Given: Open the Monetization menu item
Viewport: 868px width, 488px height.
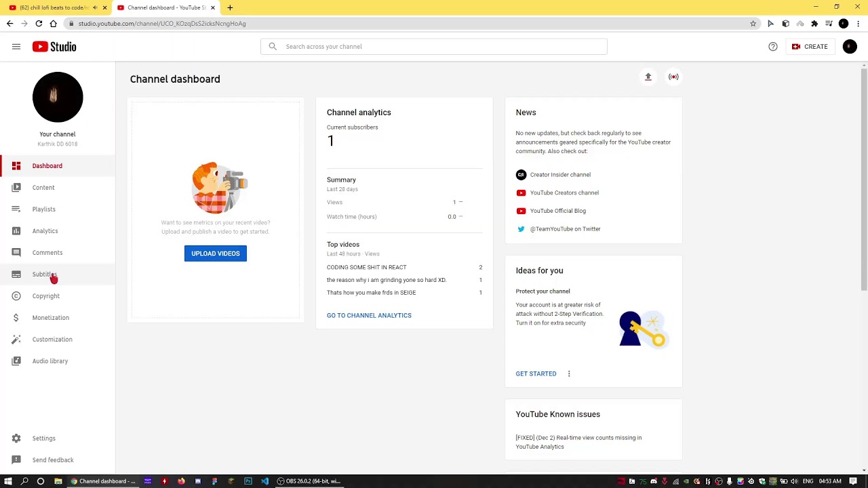Looking at the screenshot, I should [58, 318].
